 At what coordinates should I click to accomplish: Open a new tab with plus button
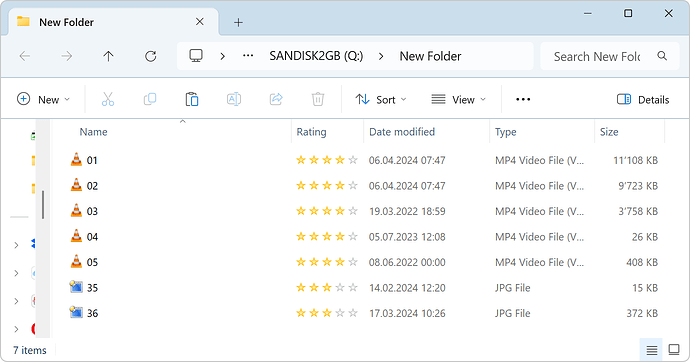[238, 22]
